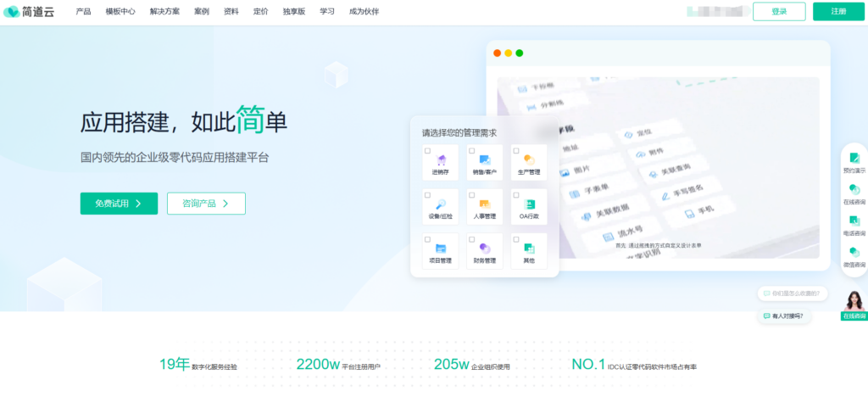This screenshot has width=868, height=408.
Task: Click the customer service avatar 在线咨询
Action: pyautogui.click(x=854, y=305)
